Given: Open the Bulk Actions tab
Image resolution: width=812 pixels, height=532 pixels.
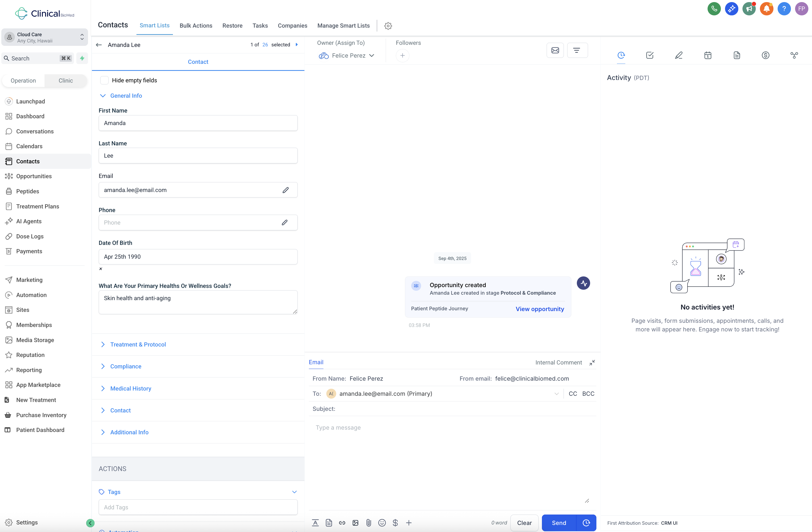Looking at the screenshot, I should tap(196, 26).
